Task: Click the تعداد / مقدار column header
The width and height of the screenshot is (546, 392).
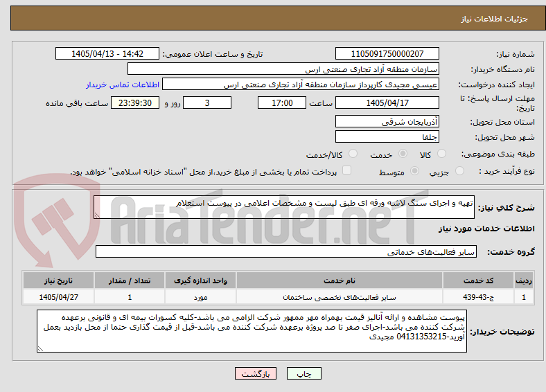Action: point(130,280)
